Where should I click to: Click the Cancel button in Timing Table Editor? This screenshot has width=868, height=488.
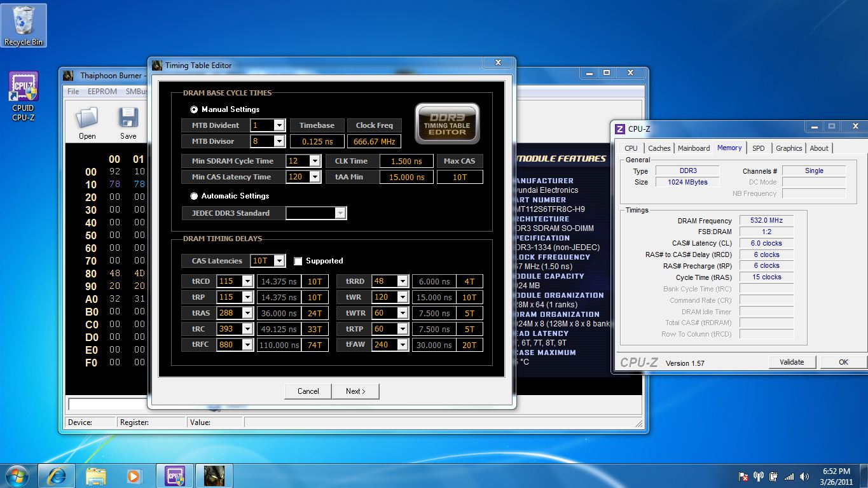pos(308,391)
